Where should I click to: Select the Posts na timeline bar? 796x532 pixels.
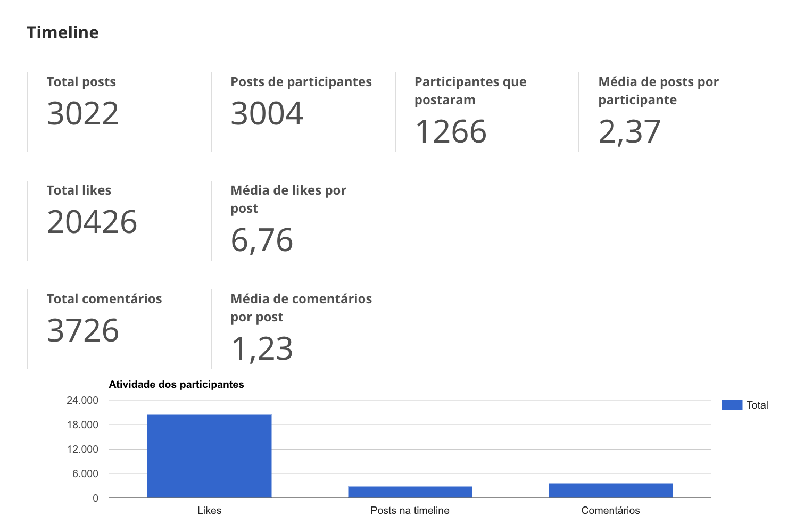tap(410, 492)
